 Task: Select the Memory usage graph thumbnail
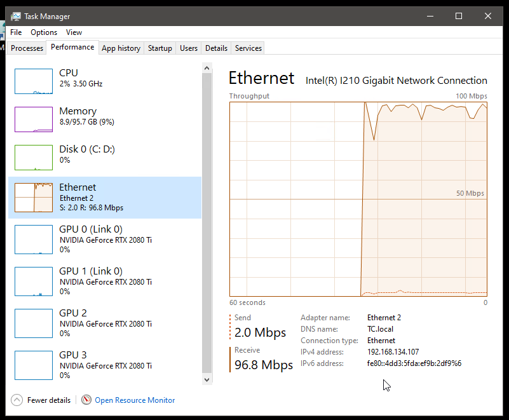[34, 119]
